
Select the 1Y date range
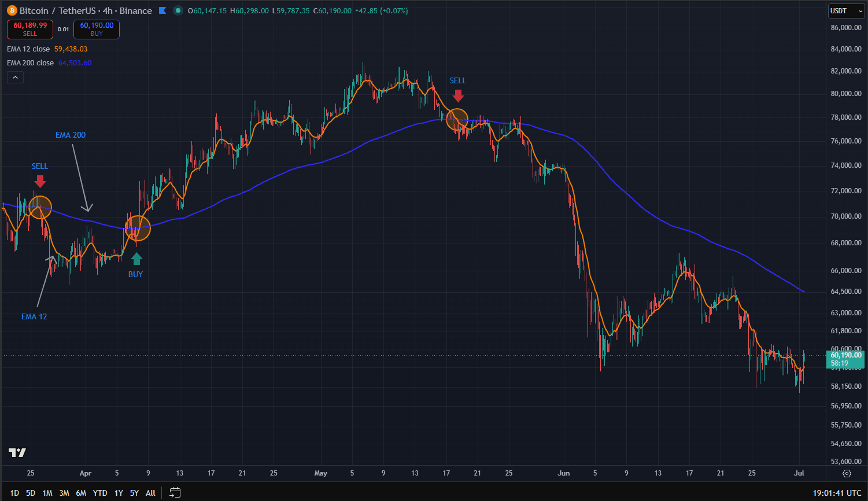pyautogui.click(x=119, y=493)
